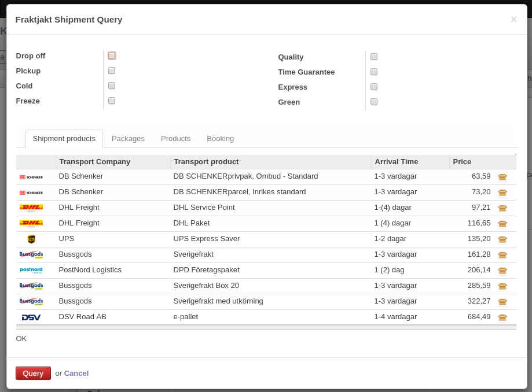Choose the Sverigefrakt med utkörning offer icon
This screenshot has height=392, width=532.
click(x=502, y=302)
